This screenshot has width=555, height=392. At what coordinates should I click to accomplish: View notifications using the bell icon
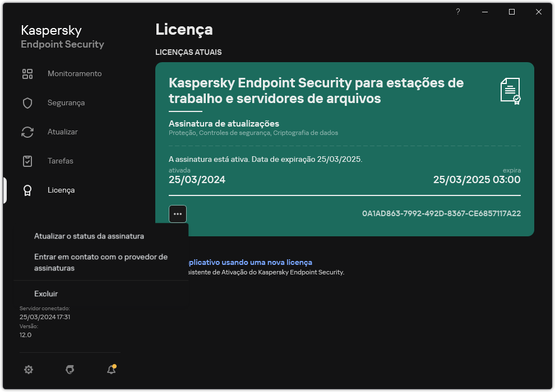(x=111, y=370)
